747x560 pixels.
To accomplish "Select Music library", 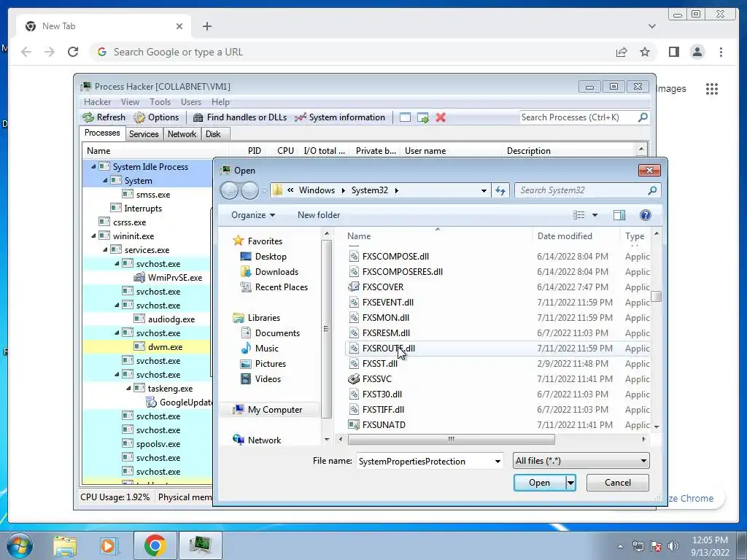I will (x=260, y=348).
